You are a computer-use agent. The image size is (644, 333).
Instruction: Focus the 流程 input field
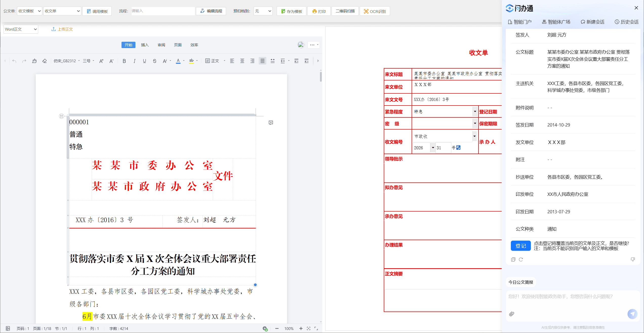pyautogui.click(x=163, y=11)
